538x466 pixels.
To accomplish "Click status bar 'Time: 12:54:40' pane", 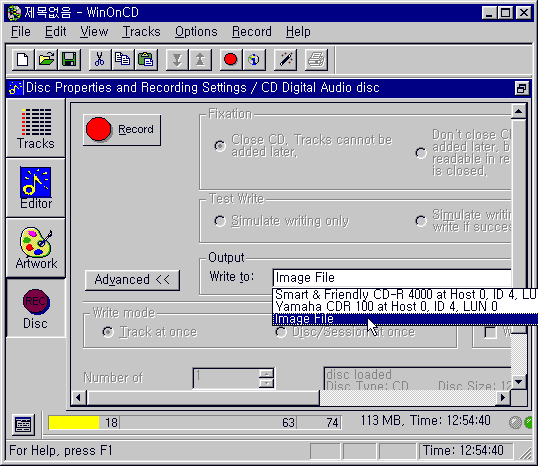I will pyautogui.click(x=465, y=451).
